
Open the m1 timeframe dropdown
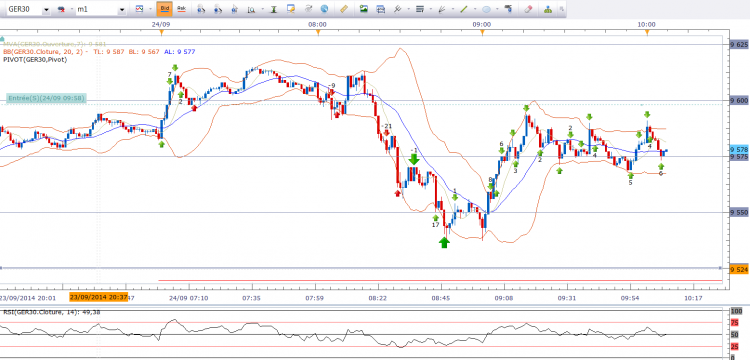coord(121,10)
